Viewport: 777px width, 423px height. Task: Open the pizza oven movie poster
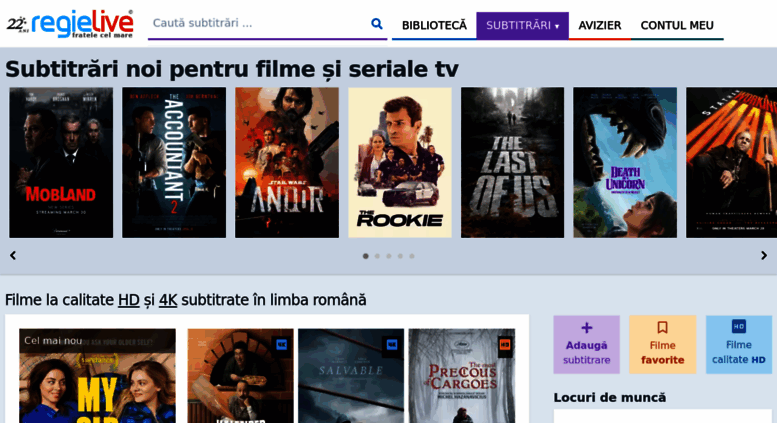click(240, 375)
